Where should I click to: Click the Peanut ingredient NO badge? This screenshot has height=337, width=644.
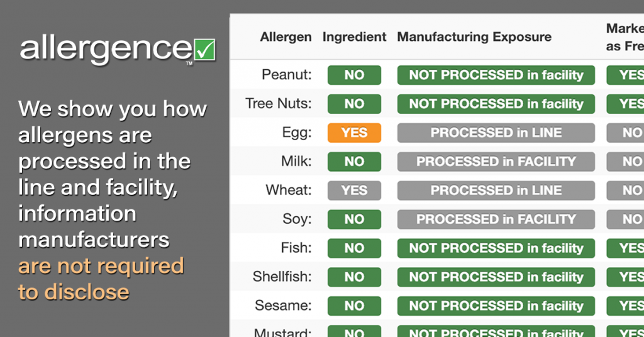[354, 75]
